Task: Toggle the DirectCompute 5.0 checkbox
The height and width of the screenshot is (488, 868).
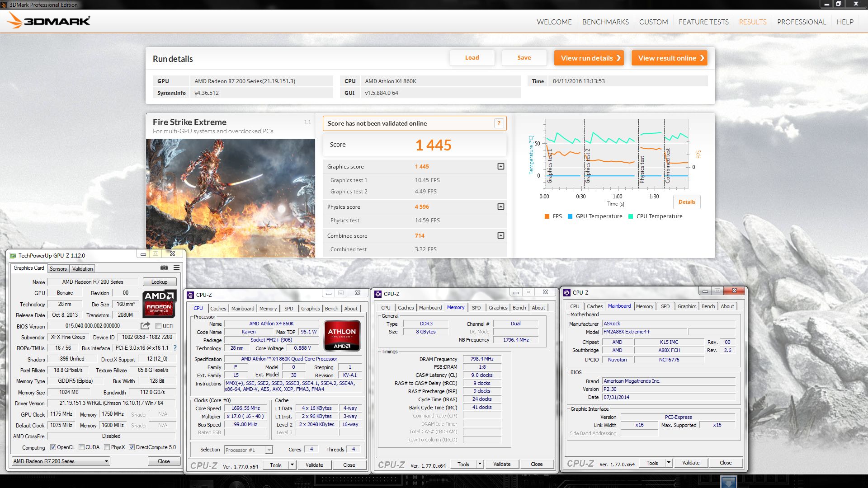Action: pyautogui.click(x=132, y=447)
